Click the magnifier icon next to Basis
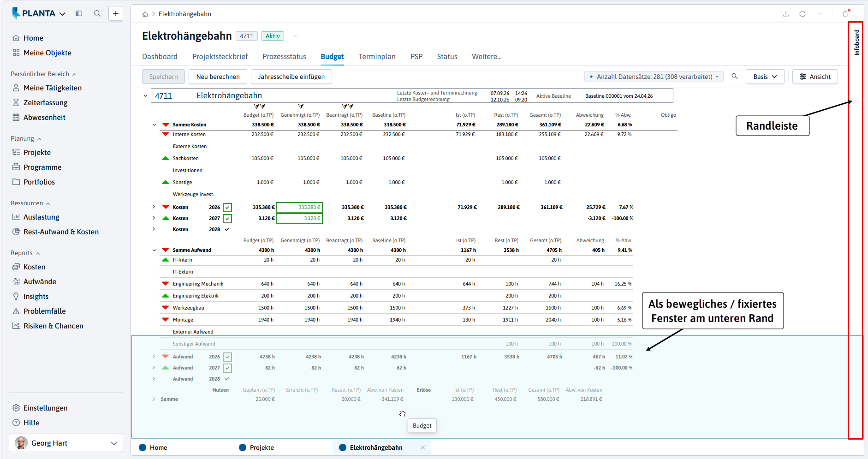The image size is (868, 459). (x=735, y=76)
